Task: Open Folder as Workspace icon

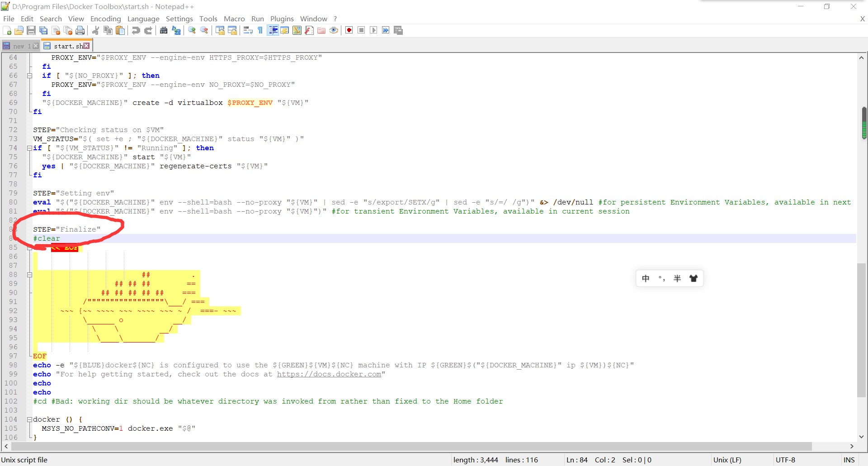Action: pos(321,30)
